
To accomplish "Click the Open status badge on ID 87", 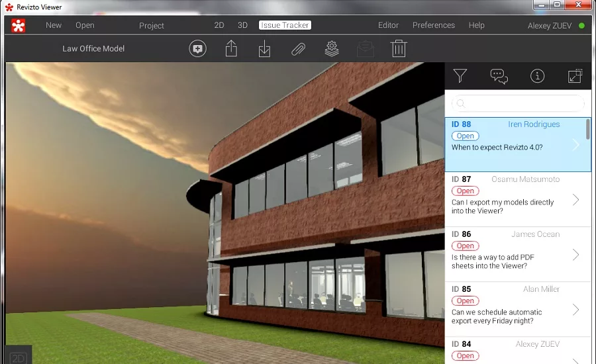I will click(466, 191).
